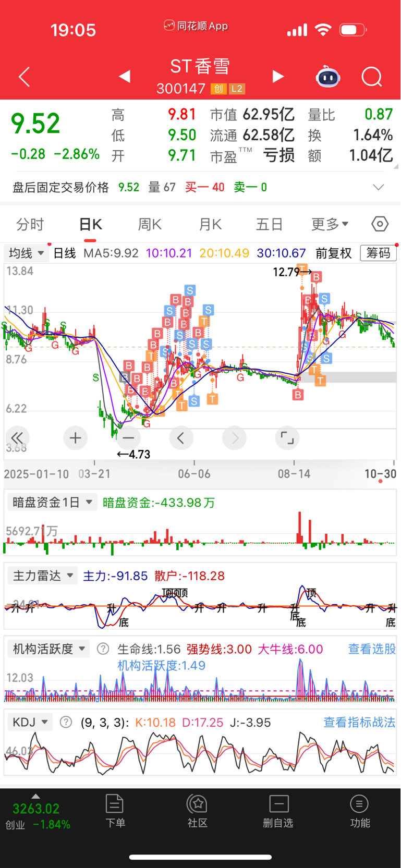
Task: Tap the 买一 40 bid quote
Action: (x=205, y=187)
